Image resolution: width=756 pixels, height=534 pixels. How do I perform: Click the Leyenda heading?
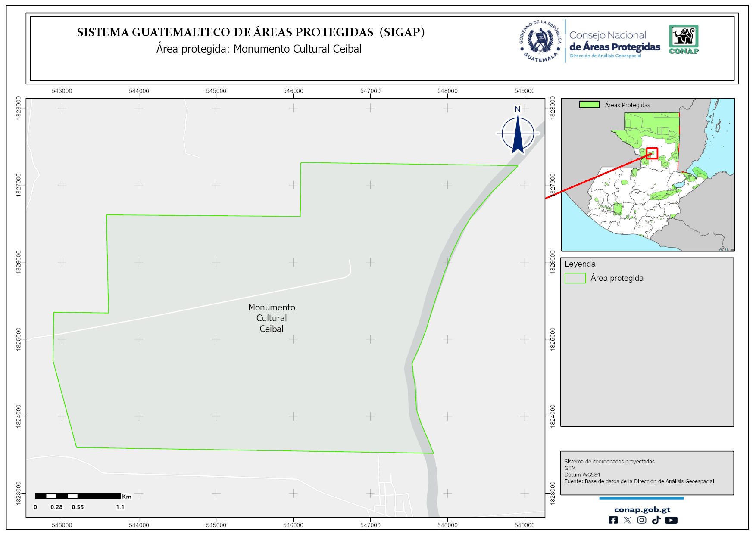[580, 264]
